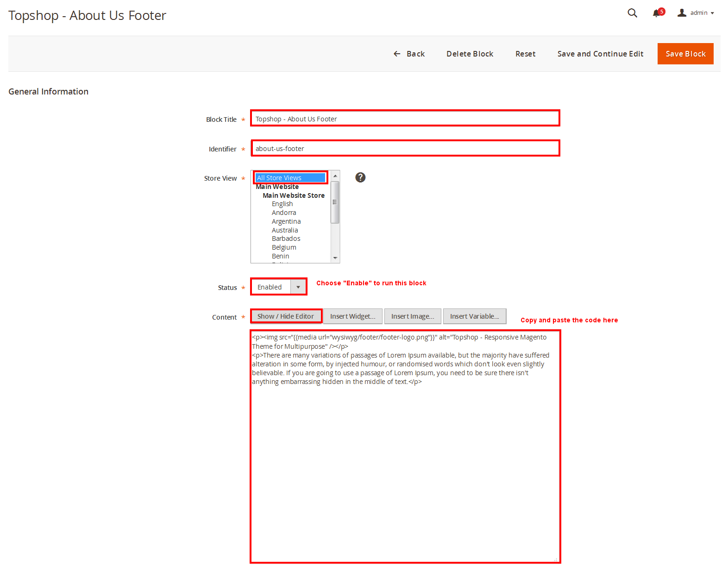Toggle the Show / Hide Editor button

click(x=286, y=316)
